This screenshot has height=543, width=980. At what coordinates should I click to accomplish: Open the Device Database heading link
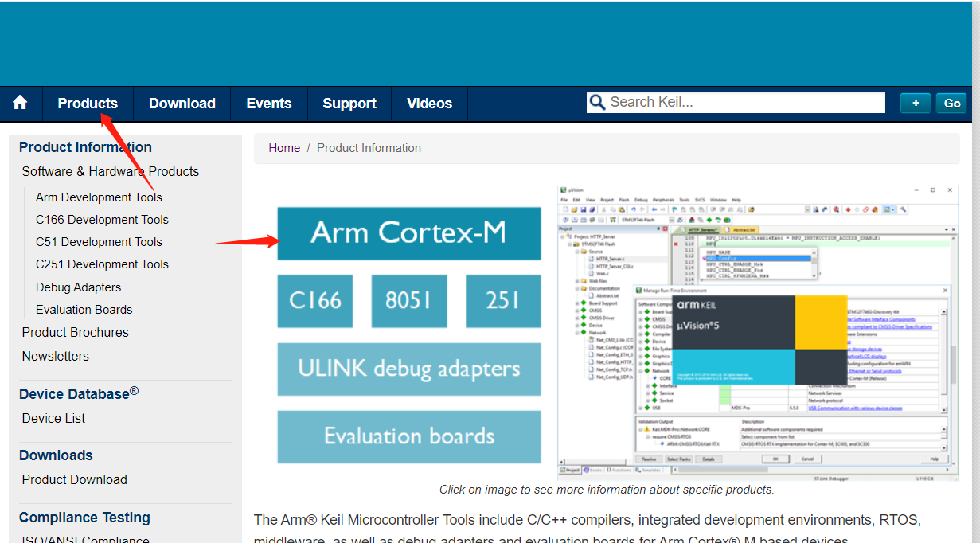[79, 393]
